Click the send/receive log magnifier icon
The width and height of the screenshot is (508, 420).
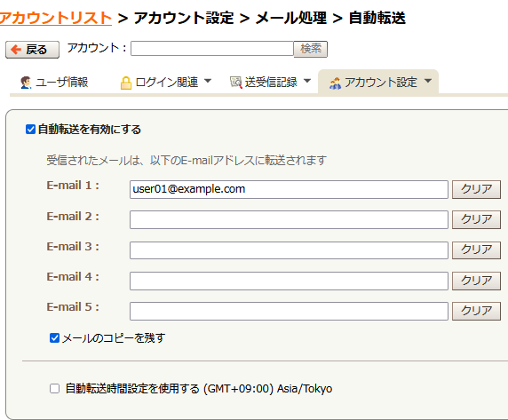(236, 83)
